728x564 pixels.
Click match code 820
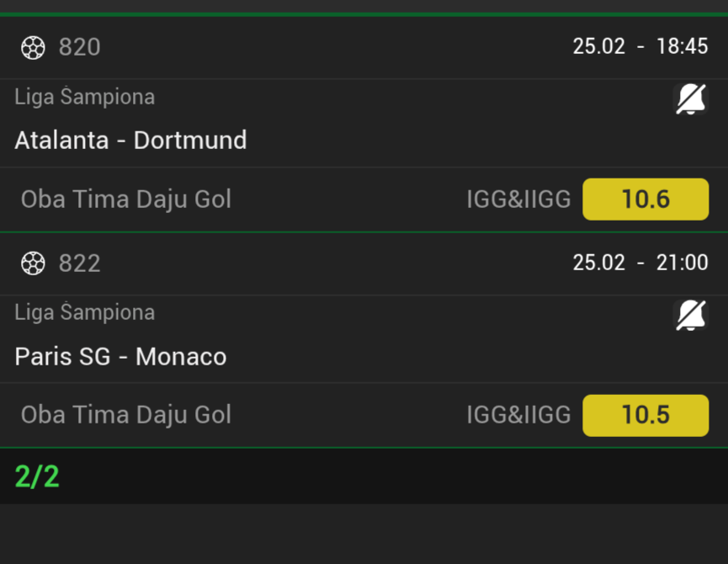pos(79,47)
